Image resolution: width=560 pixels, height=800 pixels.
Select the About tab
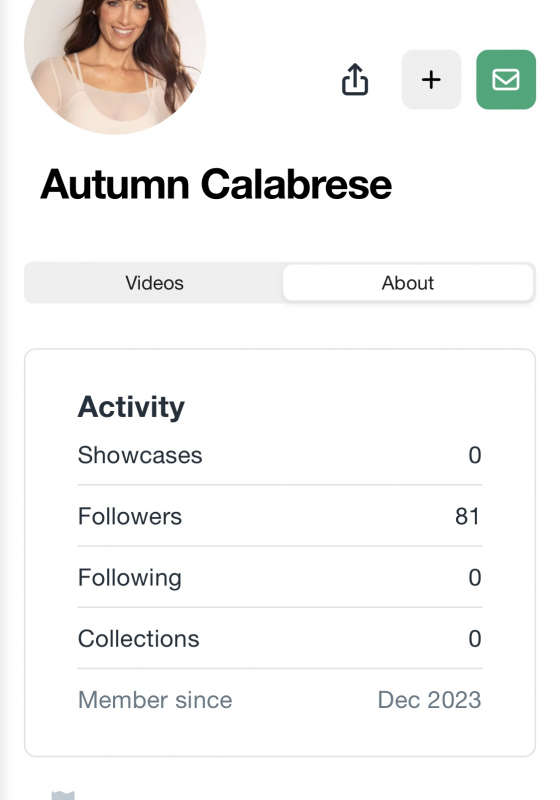click(x=408, y=283)
